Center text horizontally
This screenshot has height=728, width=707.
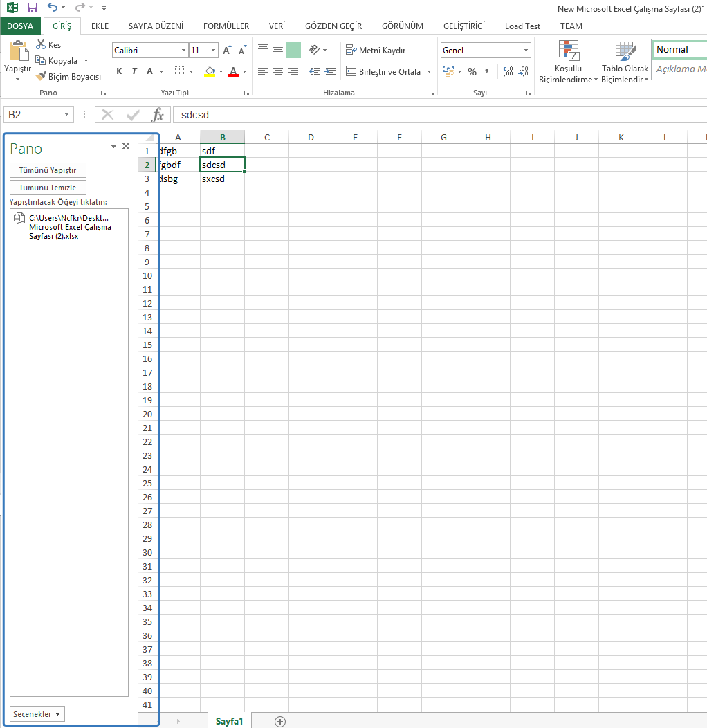click(x=278, y=71)
